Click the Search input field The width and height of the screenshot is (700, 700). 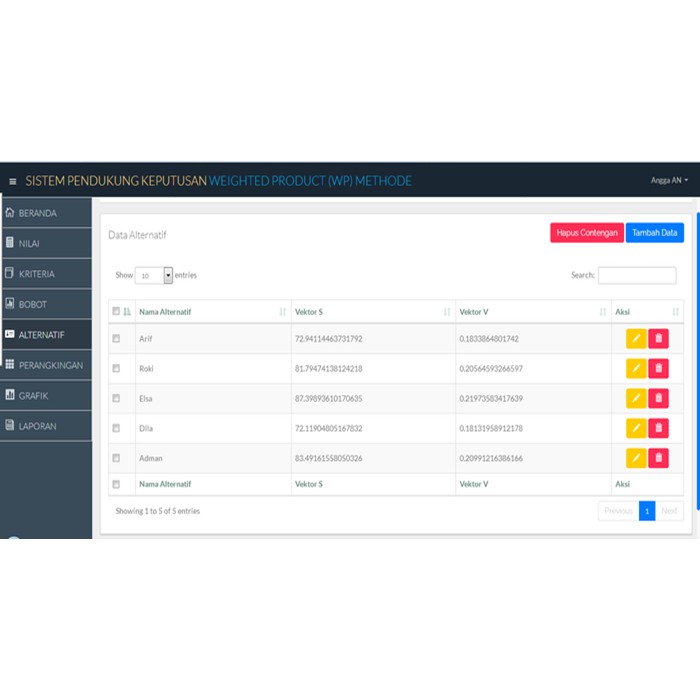click(x=637, y=275)
